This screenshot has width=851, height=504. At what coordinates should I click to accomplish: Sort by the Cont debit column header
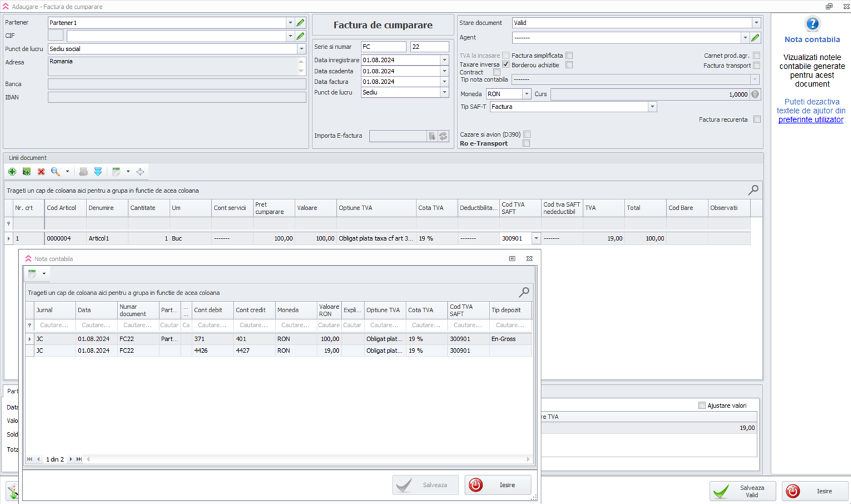coord(211,310)
